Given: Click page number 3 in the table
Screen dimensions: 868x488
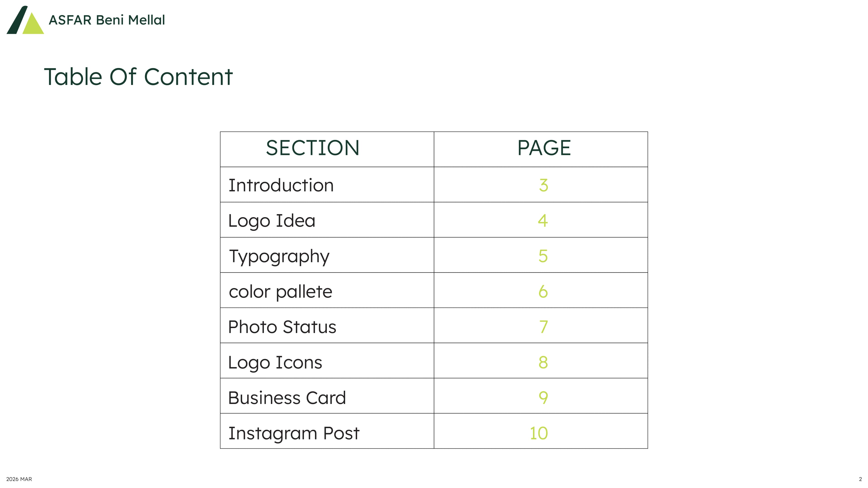Looking at the screenshot, I should pos(543,185).
